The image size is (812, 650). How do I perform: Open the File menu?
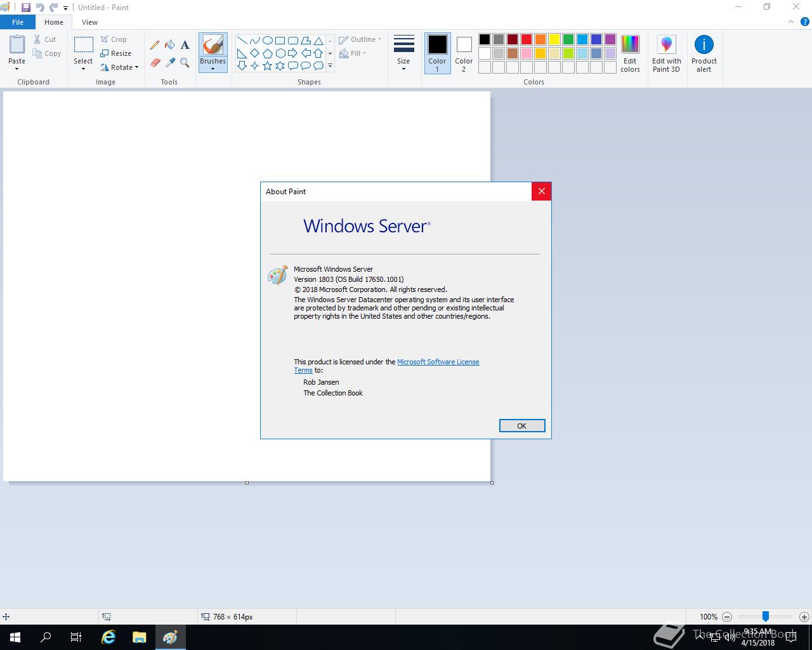pyautogui.click(x=18, y=22)
